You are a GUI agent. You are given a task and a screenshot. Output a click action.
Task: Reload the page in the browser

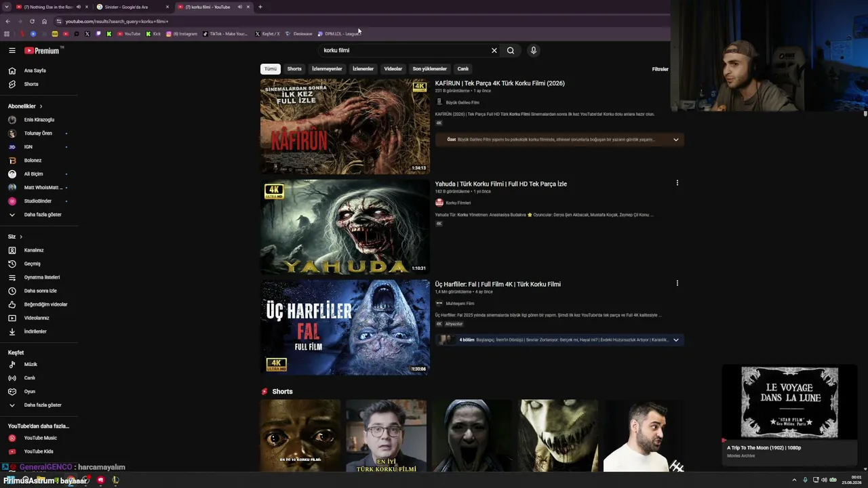pyautogui.click(x=32, y=21)
